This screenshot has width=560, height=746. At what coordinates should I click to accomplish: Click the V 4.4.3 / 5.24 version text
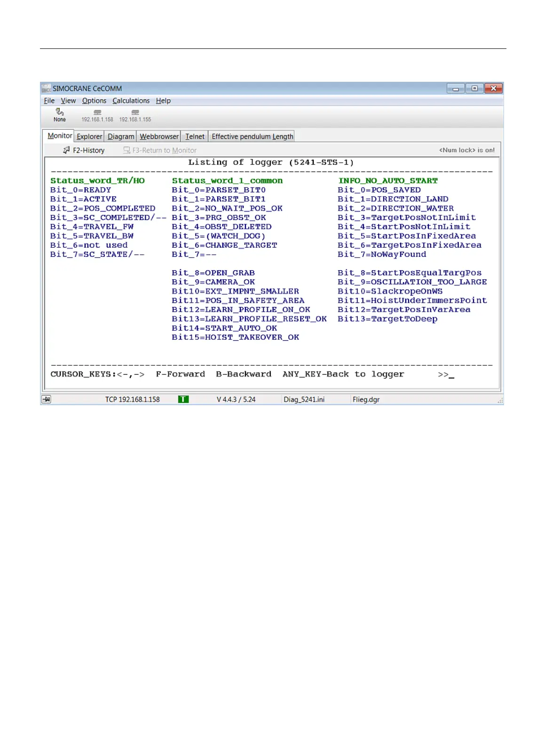[x=236, y=400]
